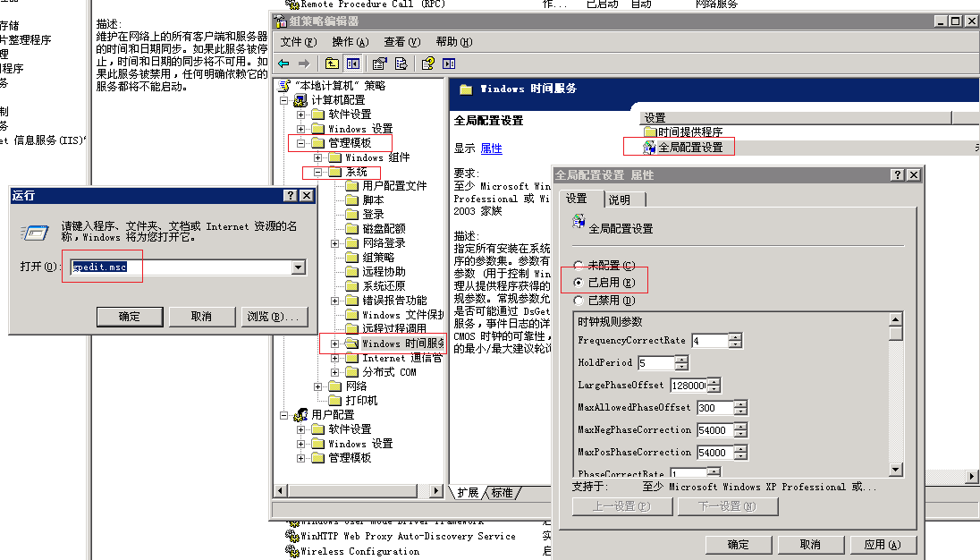Open the 查看(V) menu
This screenshot has width=980, height=560.
pyautogui.click(x=401, y=42)
